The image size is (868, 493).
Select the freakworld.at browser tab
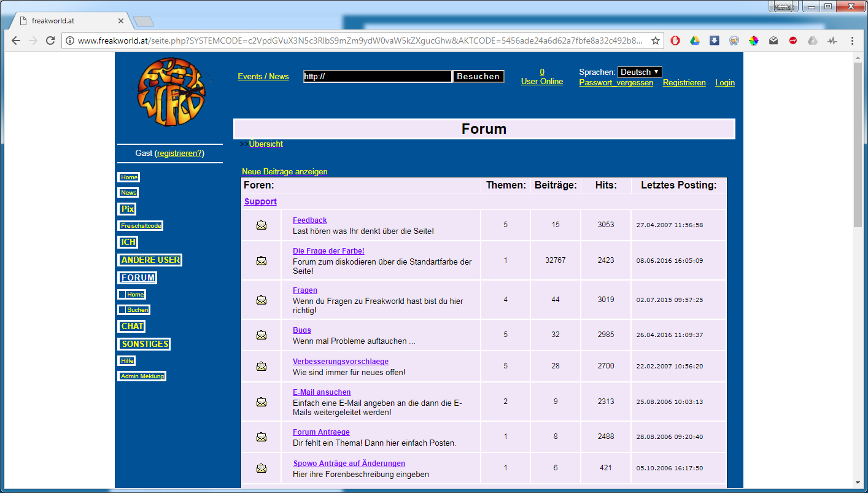(x=69, y=20)
